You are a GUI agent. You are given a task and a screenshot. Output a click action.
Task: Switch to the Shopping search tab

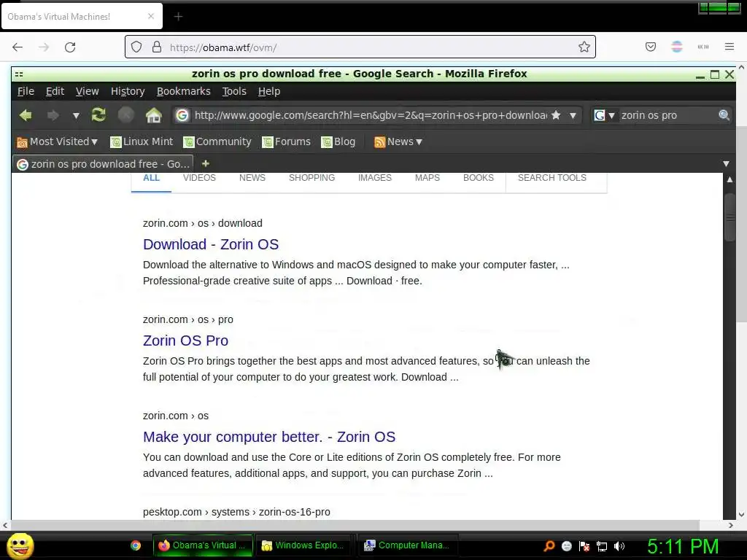click(311, 178)
